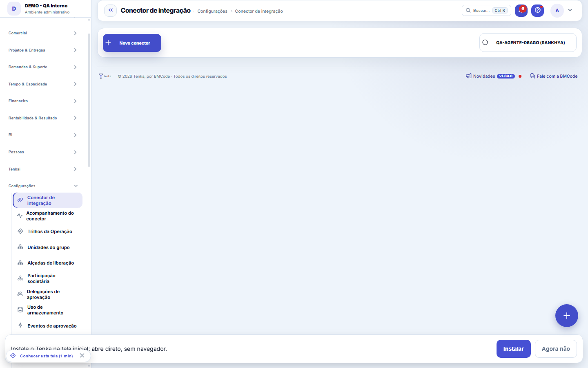Image resolution: width=588 pixels, height=368 pixels.
Task: Expand the Comercial menu section
Action: point(42,33)
